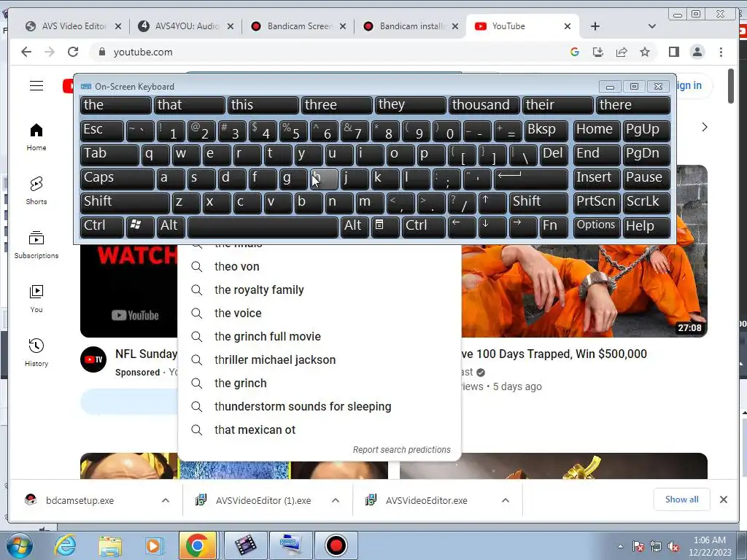Expand AVSVideoEditor.exe download options arrow
747x560 pixels.
tap(506, 500)
